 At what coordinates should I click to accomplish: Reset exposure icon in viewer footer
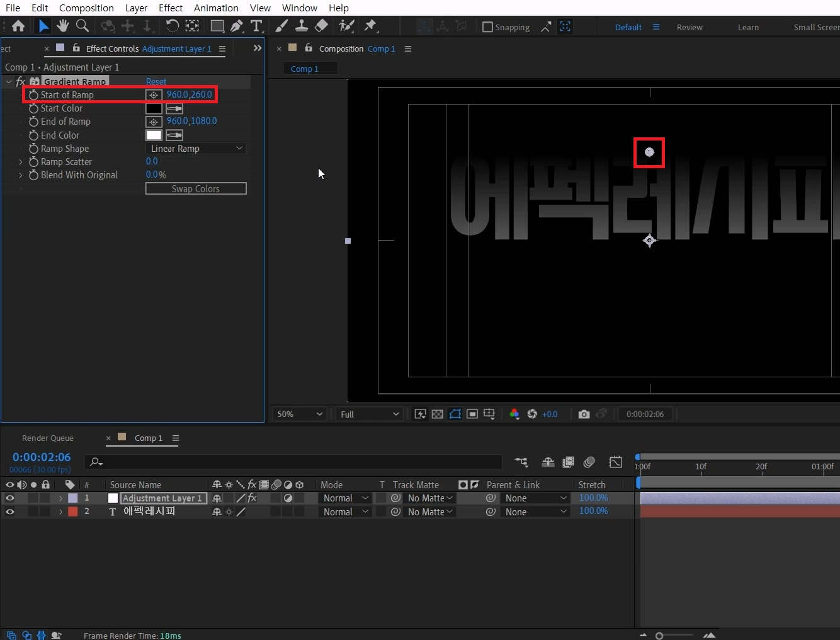[x=532, y=414]
